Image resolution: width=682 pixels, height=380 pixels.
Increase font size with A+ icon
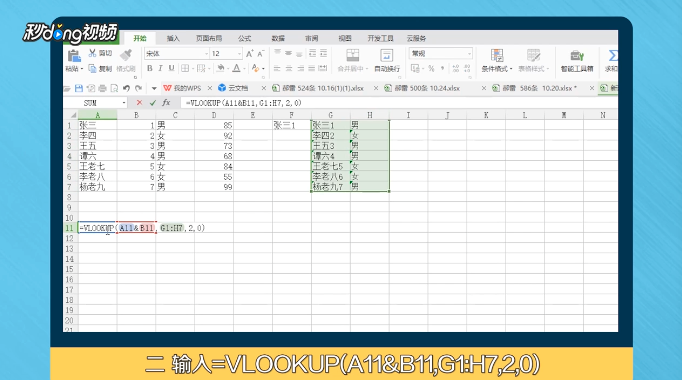tap(250, 53)
